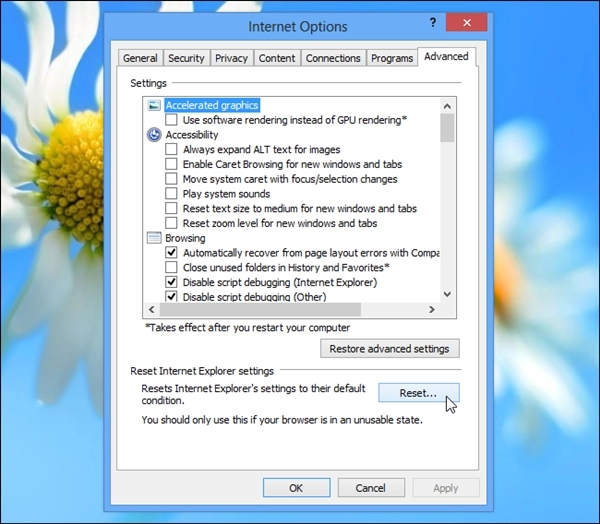This screenshot has height=524, width=600.
Task: Click the Help question mark icon
Action: tap(433, 23)
